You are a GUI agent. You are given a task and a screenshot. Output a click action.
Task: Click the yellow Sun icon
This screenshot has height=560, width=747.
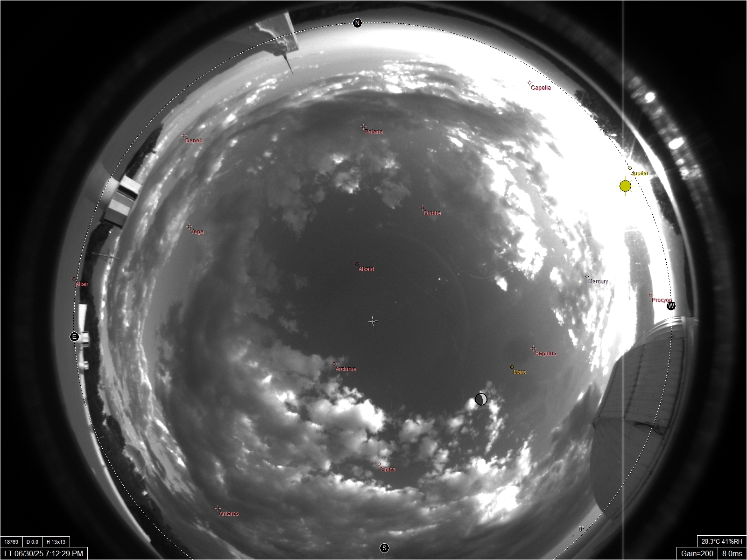pyautogui.click(x=626, y=186)
